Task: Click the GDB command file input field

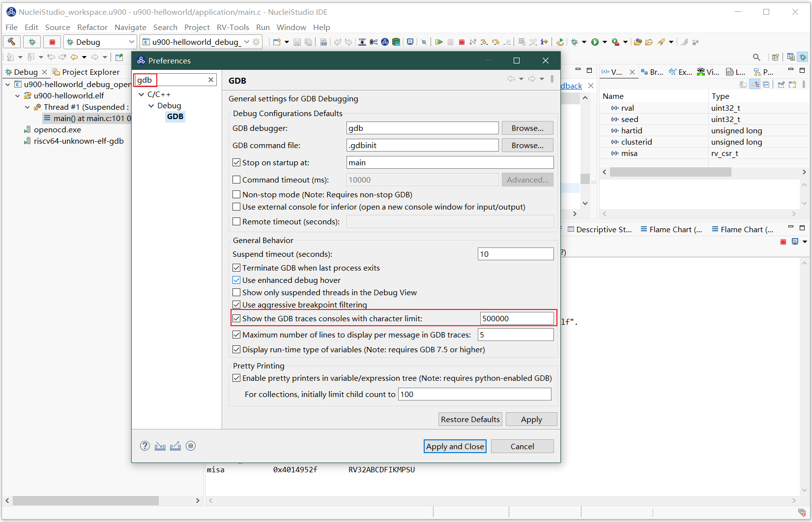Action: [422, 145]
